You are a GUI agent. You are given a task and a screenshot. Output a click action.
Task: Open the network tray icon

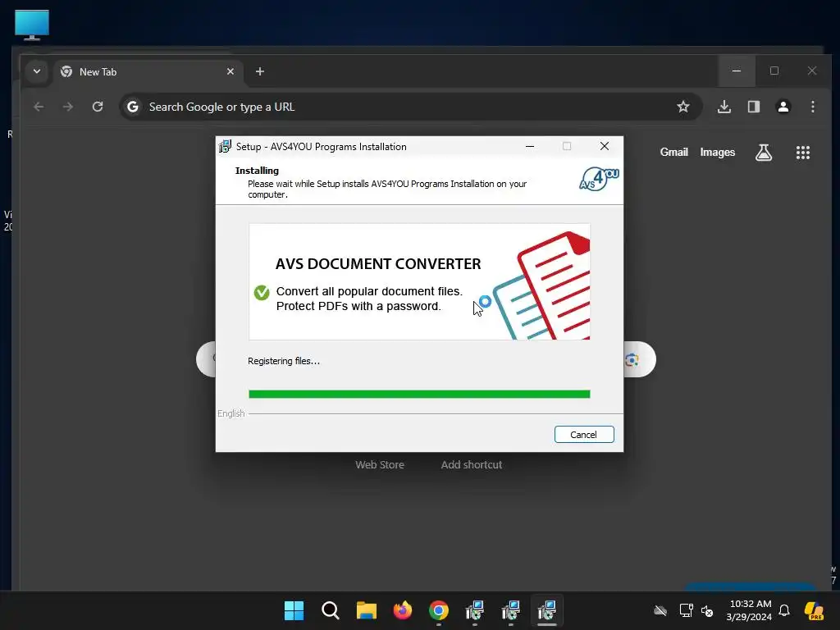pos(686,610)
